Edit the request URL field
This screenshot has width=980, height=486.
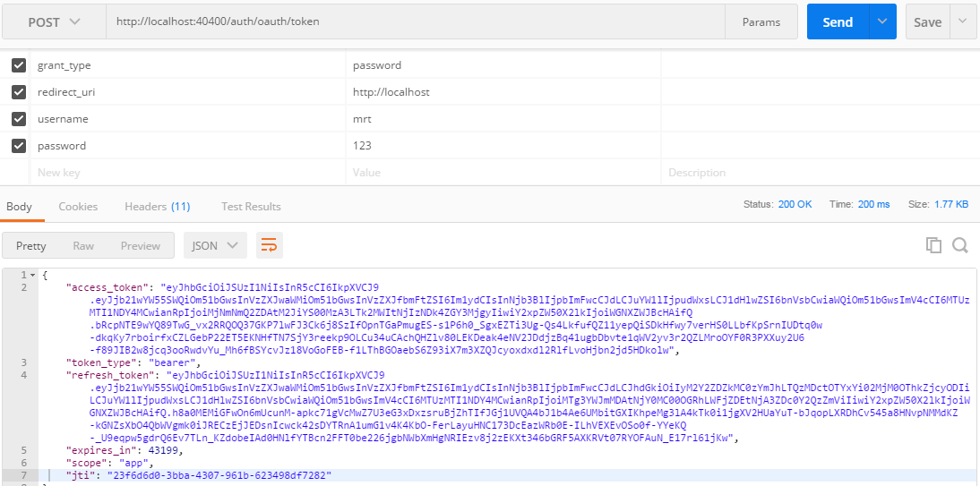(416, 21)
